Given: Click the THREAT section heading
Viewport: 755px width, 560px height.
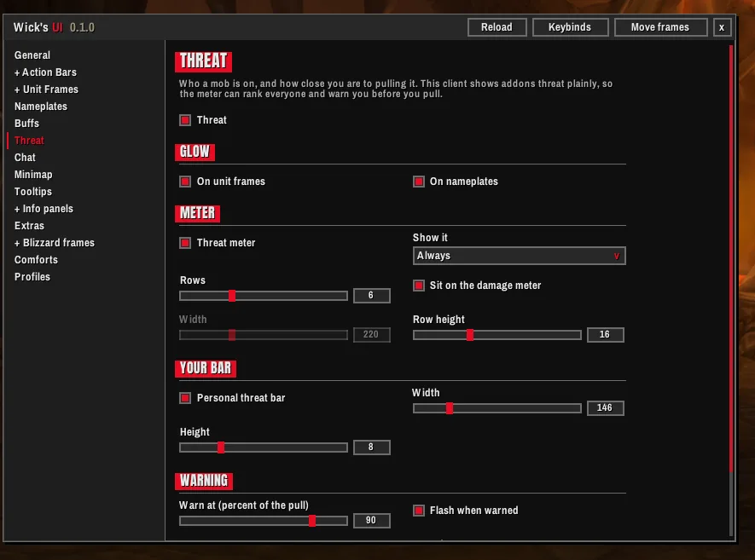Looking at the screenshot, I should point(203,61).
